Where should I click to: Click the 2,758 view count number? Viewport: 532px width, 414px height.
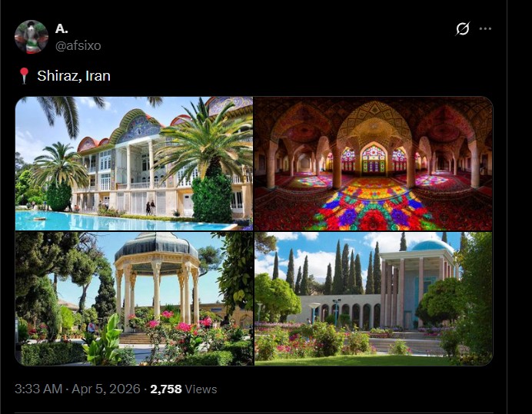166,389
